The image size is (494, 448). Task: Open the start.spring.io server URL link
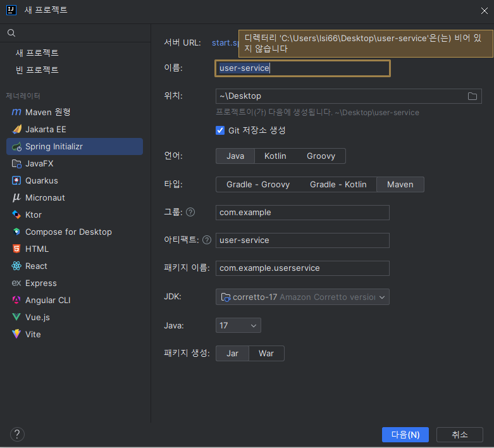pos(225,42)
